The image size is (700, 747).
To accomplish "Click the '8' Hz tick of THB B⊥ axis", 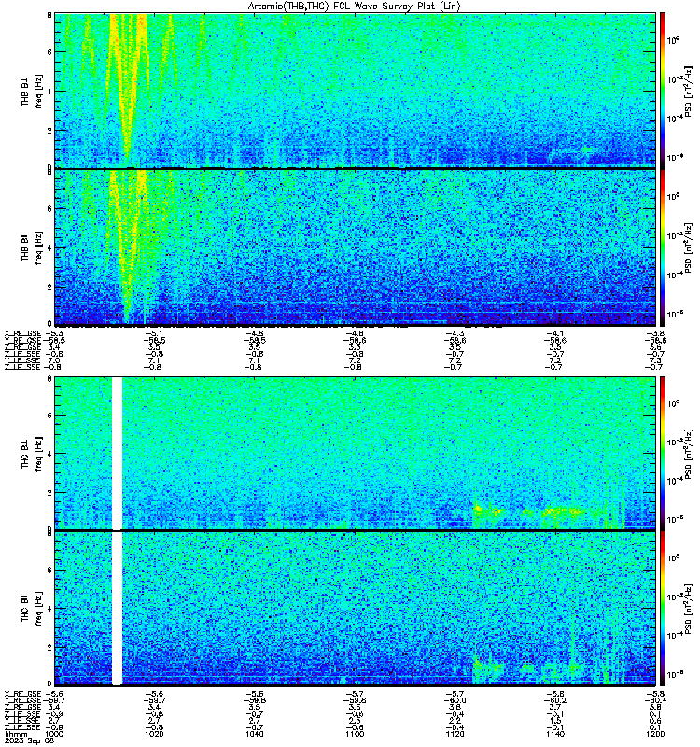I will point(49,15).
